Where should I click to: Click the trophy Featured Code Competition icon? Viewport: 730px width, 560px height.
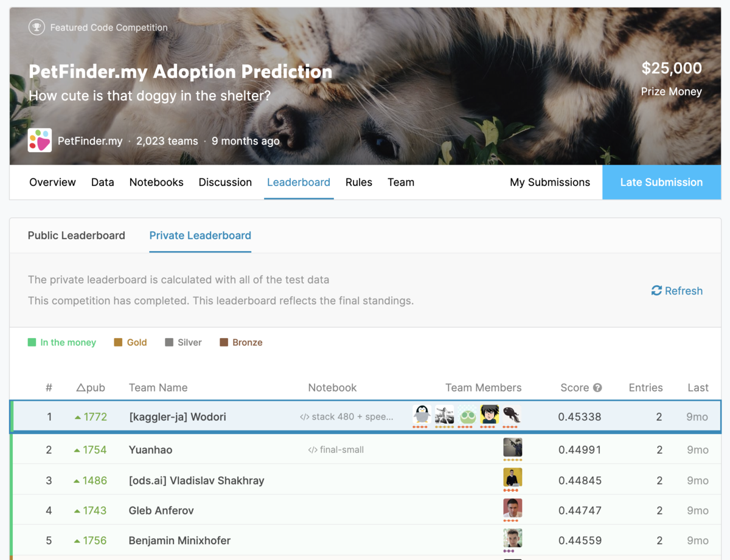point(36,27)
